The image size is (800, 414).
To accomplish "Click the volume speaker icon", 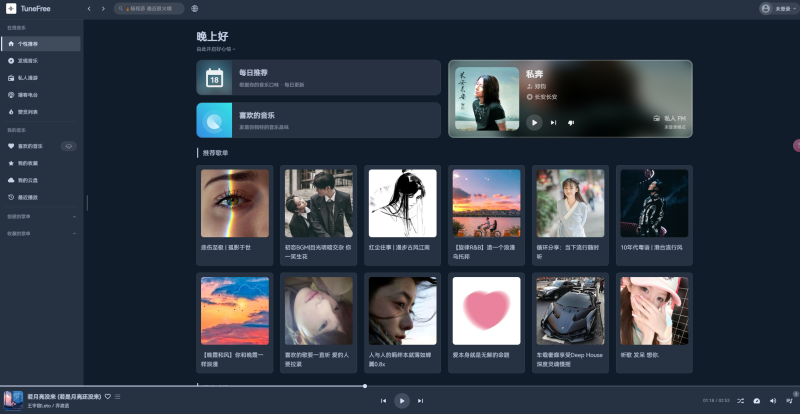I will coord(773,401).
